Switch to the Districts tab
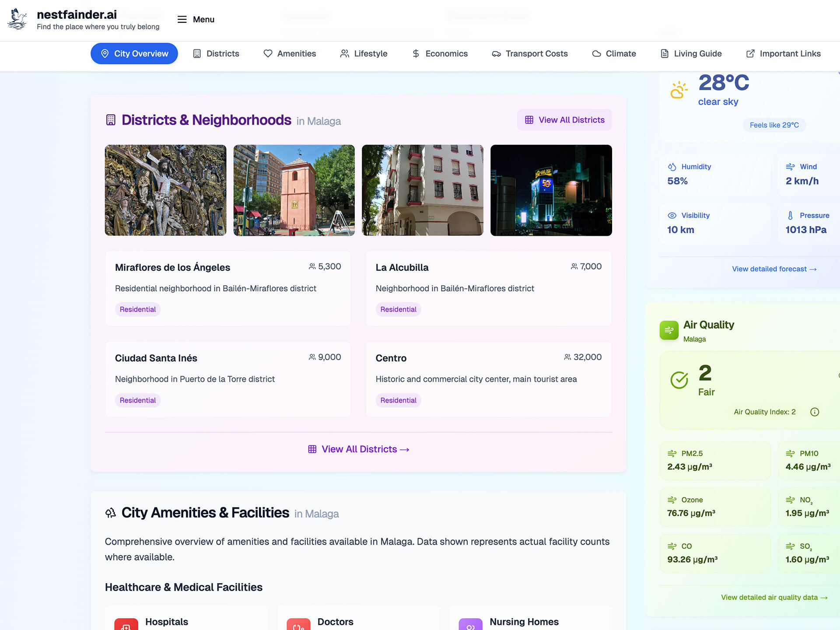 point(216,53)
